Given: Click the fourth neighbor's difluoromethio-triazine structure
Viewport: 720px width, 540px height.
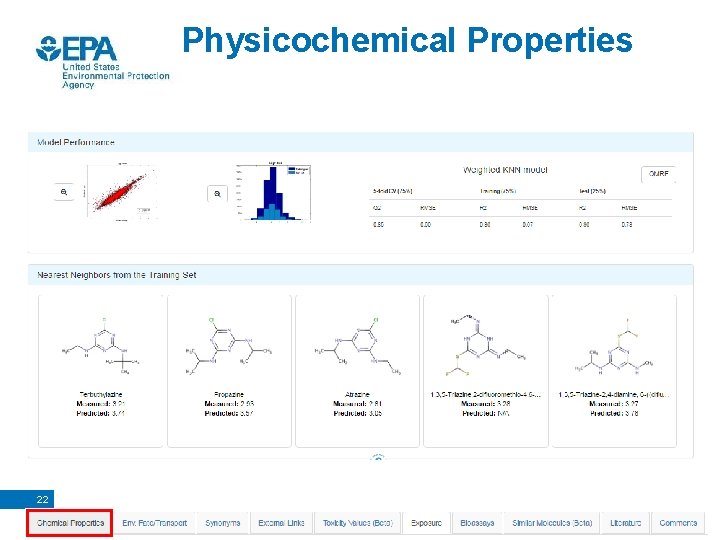Looking at the screenshot, I should click(x=486, y=345).
